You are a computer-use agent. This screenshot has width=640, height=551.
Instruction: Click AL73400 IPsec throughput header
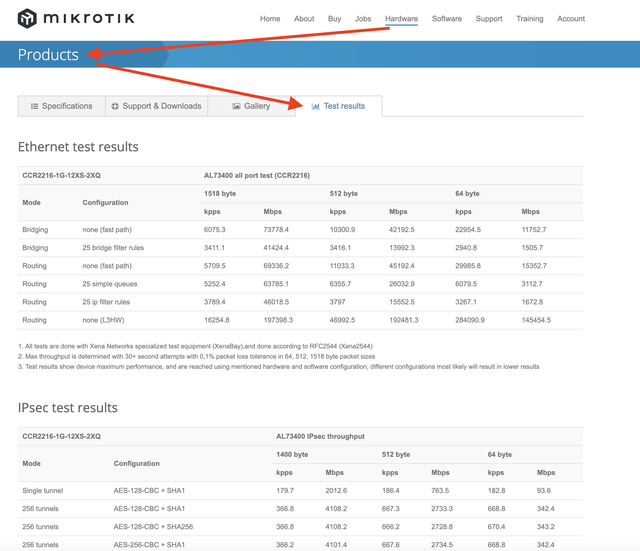(320, 436)
